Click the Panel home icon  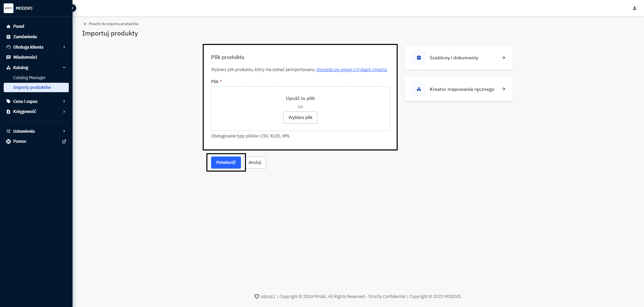point(8,26)
